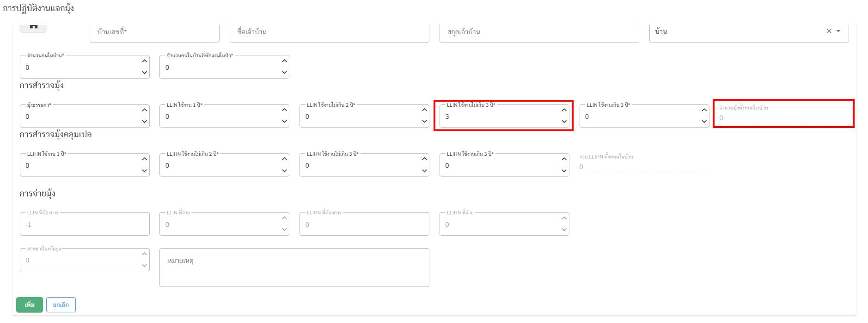Decrease จำนวนคนในบ้านที่พักแรมในป่า using down arrow
Image resolution: width=868 pixels, height=323 pixels.
(284, 73)
